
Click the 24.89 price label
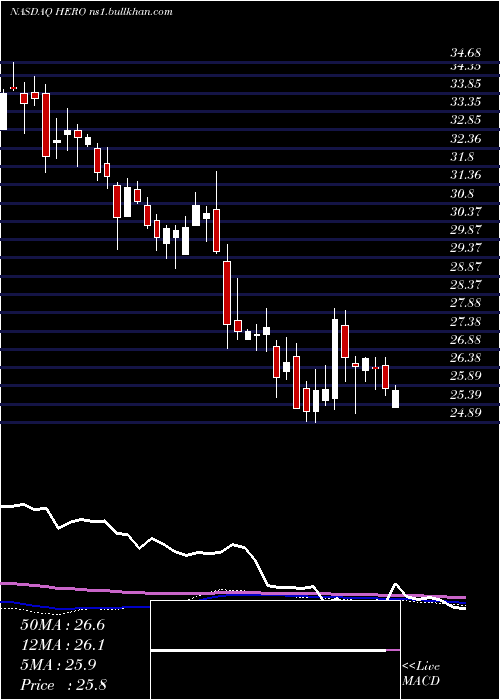pyautogui.click(x=465, y=412)
